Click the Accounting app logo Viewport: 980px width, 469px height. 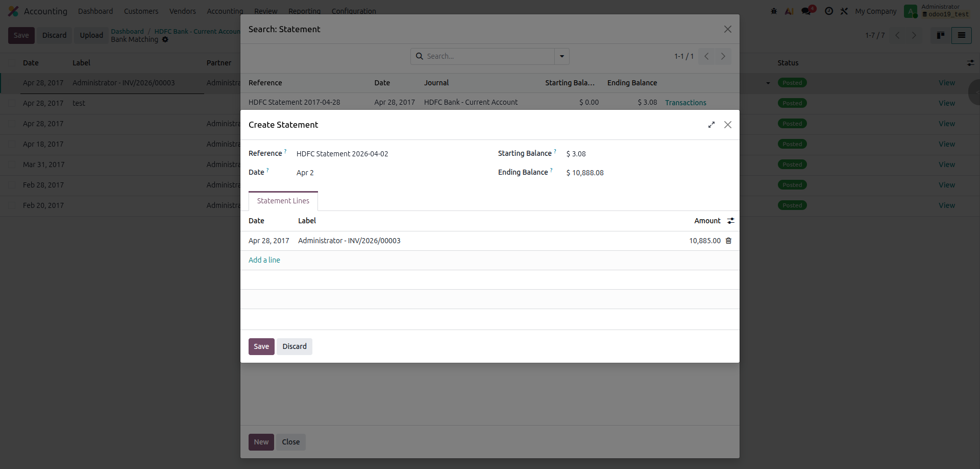click(13, 11)
